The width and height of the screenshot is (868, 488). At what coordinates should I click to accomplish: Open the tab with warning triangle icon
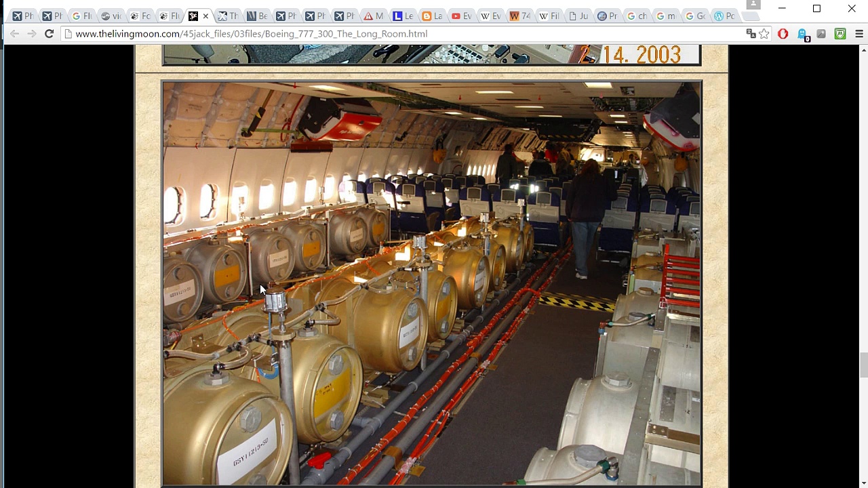[x=373, y=16]
